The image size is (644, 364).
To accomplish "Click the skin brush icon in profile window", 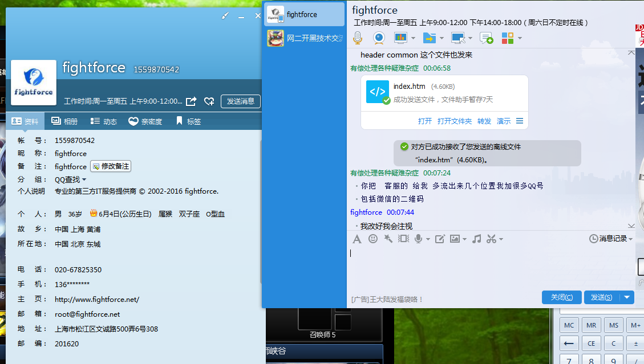I will pos(225,16).
